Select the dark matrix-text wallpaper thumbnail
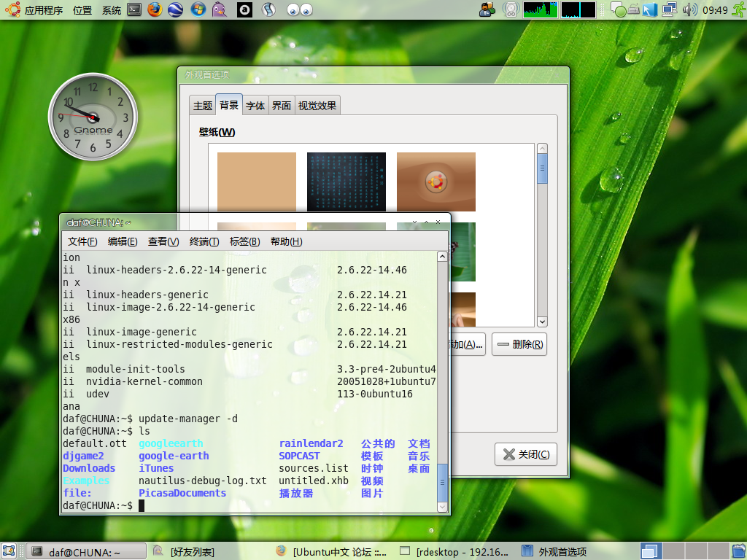Screen dimensions: 747x560 (347, 182)
